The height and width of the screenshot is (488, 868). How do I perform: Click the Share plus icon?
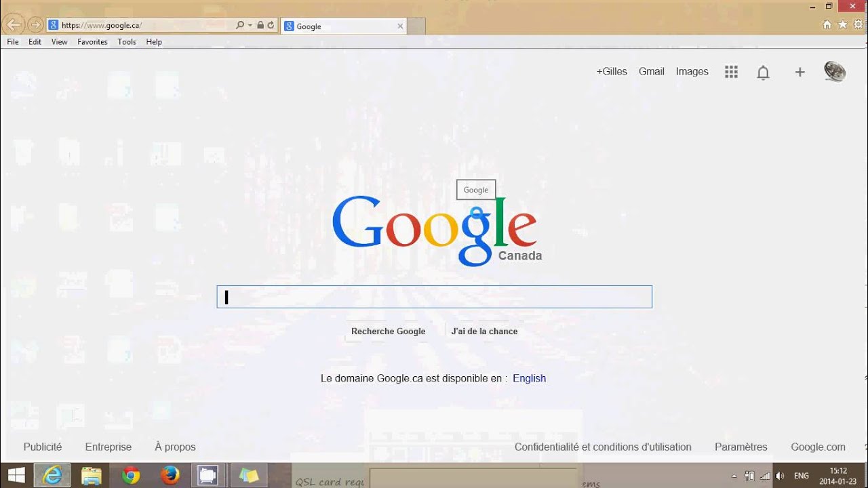800,72
